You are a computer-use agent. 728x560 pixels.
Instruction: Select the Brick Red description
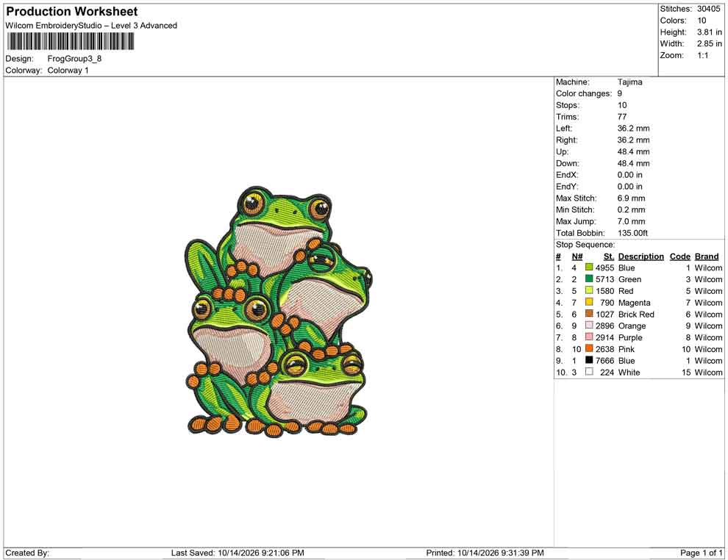click(x=636, y=314)
